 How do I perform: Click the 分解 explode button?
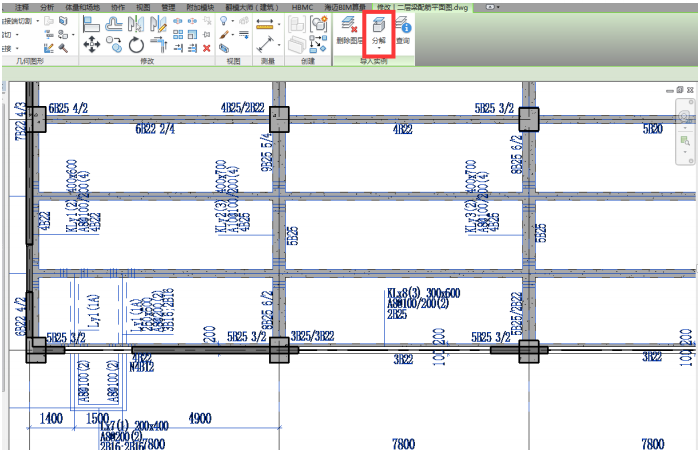378,30
